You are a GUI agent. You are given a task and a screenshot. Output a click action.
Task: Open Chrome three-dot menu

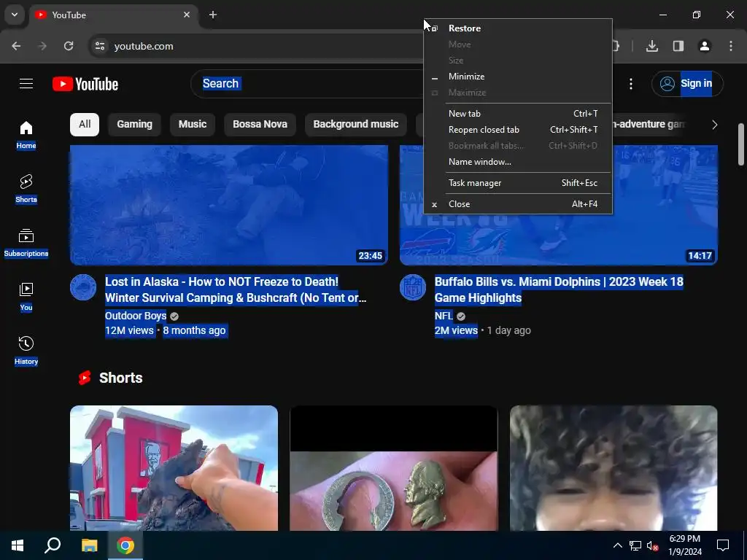731,46
